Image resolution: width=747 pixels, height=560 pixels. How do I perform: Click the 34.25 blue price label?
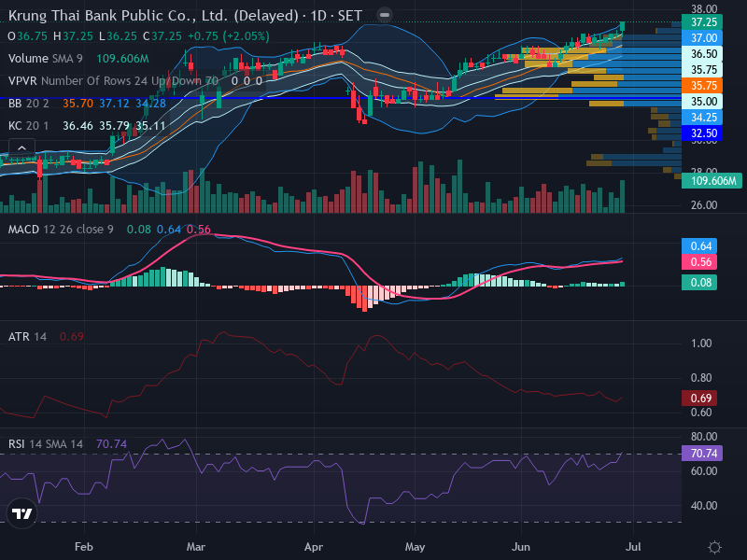click(702, 118)
